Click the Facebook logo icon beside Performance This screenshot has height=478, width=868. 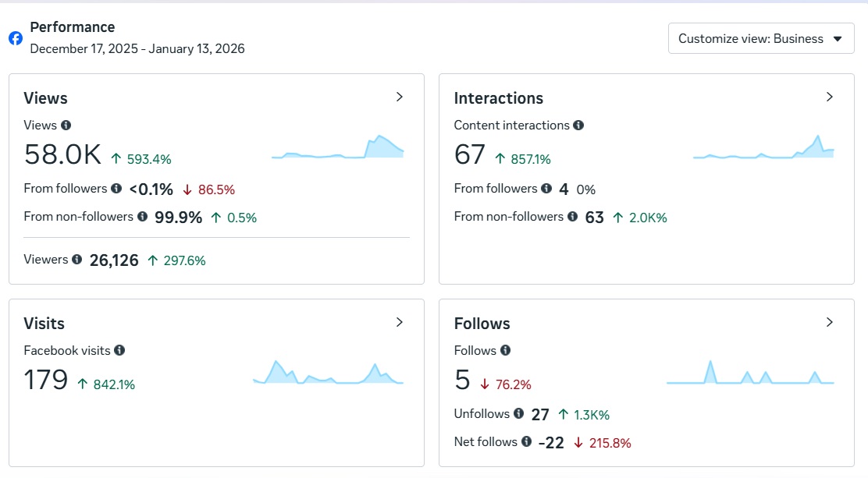click(16, 38)
